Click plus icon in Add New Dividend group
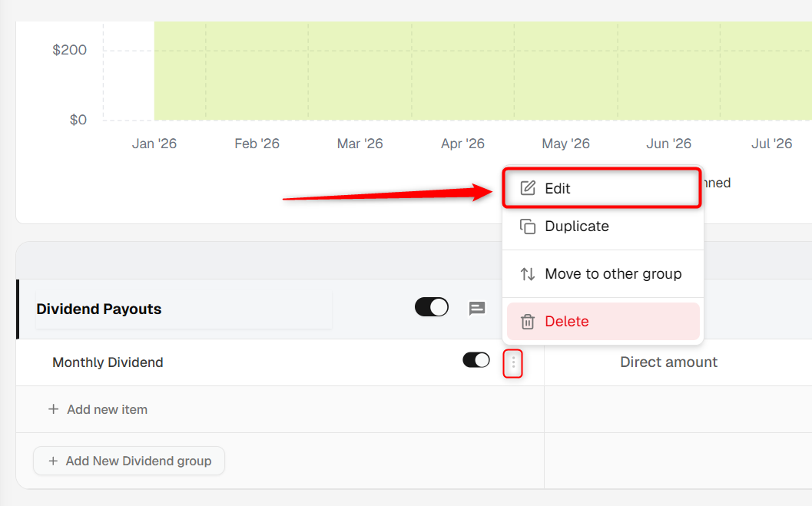The image size is (812, 506). (x=53, y=461)
